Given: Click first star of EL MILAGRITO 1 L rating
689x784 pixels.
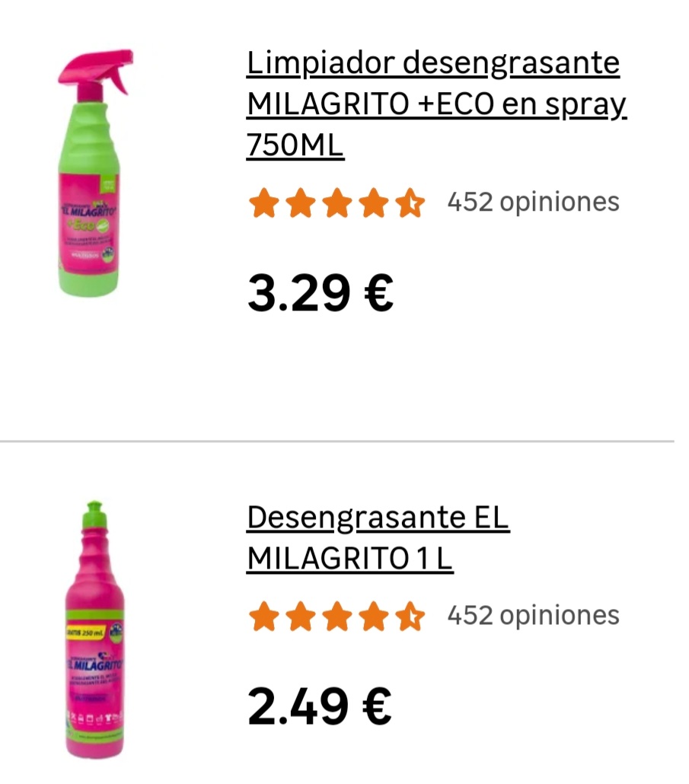Looking at the screenshot, I should coord(264,616).
